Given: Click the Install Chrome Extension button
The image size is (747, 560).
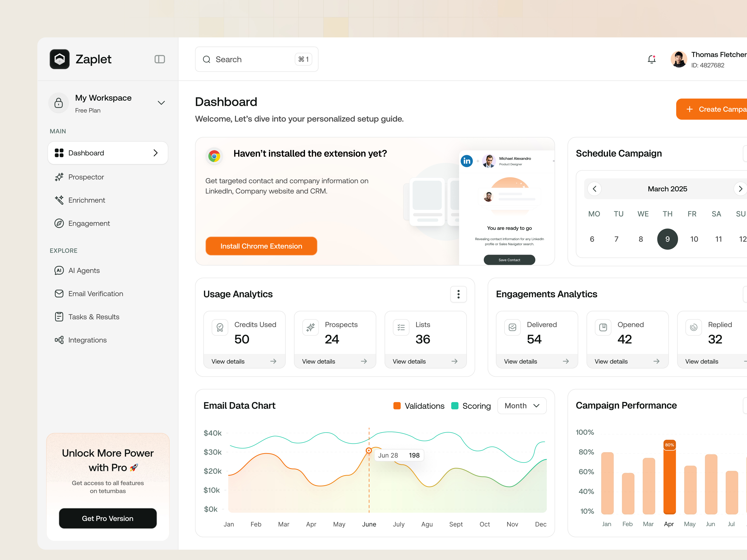Looking at the screenshot, I should point(261,246).
